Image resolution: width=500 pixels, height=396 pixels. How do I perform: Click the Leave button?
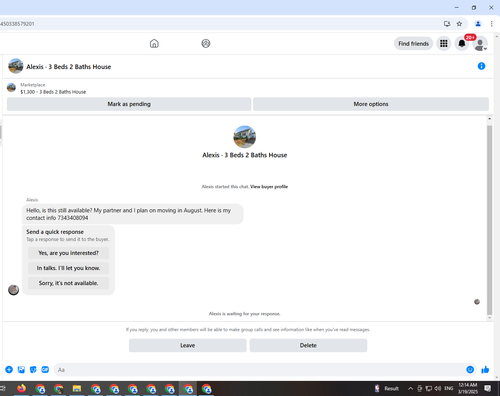[188, 345]
